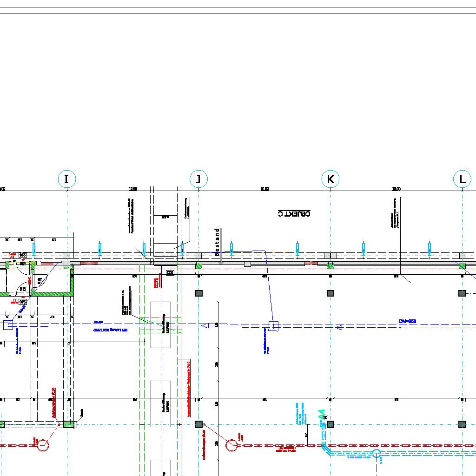
Task: Click the grid axis bubble labeled I
Action: pyautogui.click(x=67, y=179)
